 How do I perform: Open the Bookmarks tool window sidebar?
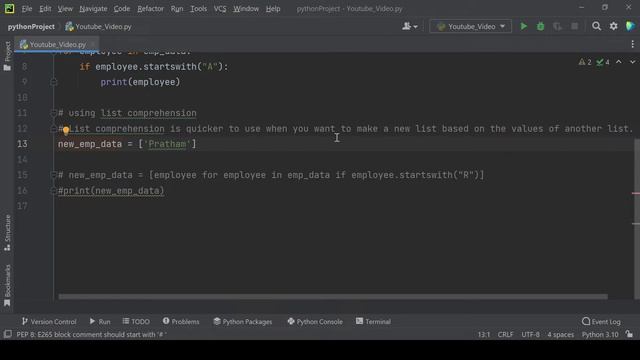click(x=7, y=285)
